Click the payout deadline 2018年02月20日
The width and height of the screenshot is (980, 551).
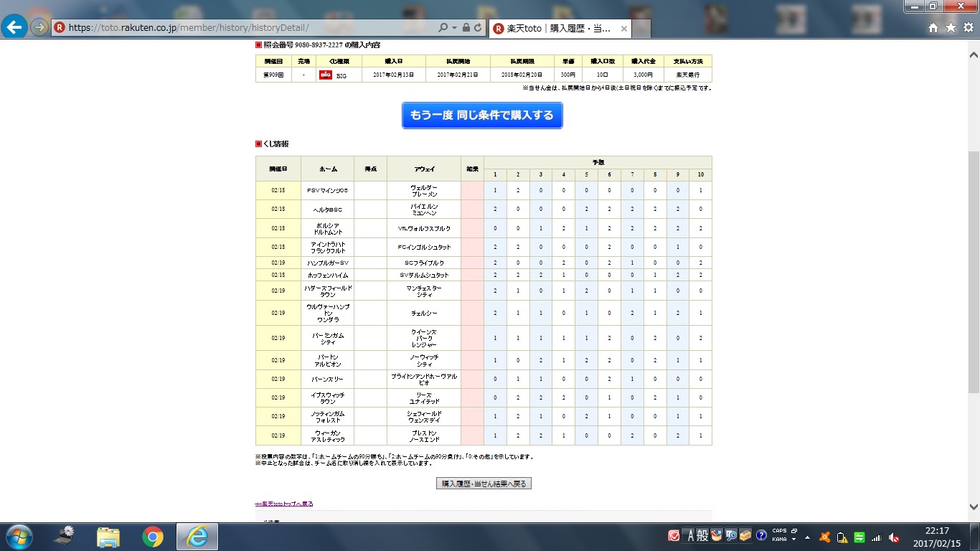pyautogui.click(x=522, y=75)
